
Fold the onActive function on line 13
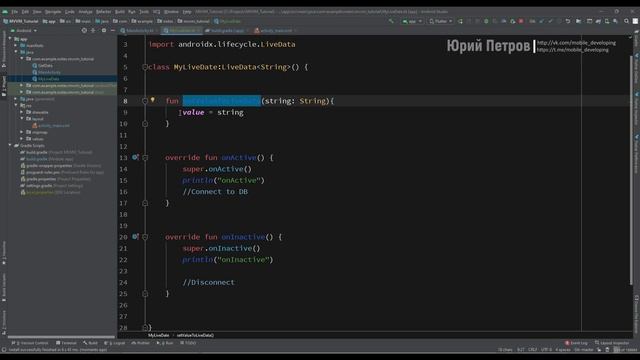145,158
